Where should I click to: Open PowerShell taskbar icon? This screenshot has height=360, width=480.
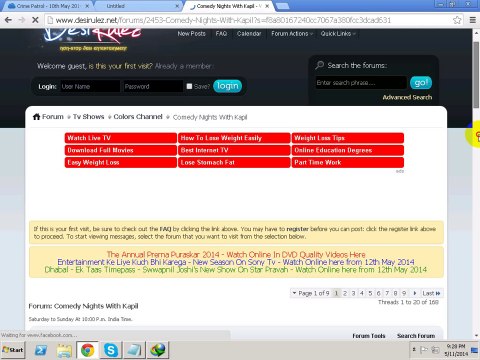point(41,350)
